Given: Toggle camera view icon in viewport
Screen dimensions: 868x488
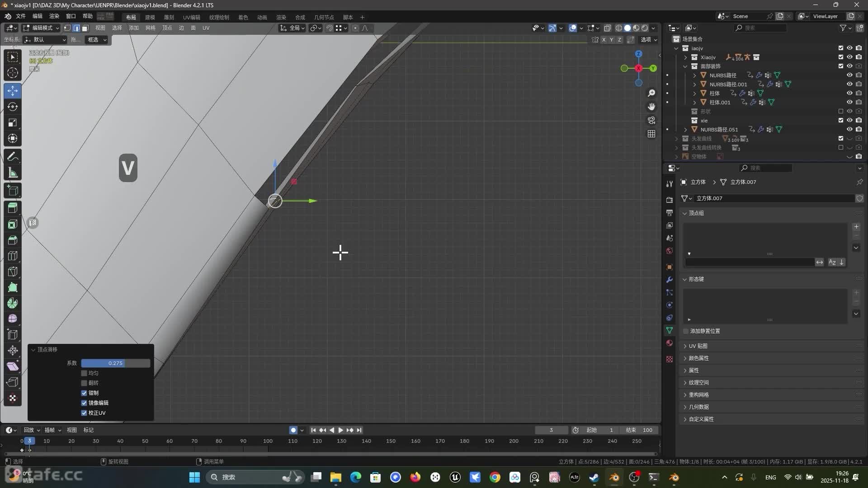Looking at the screenshot, I should coord(651,120).
